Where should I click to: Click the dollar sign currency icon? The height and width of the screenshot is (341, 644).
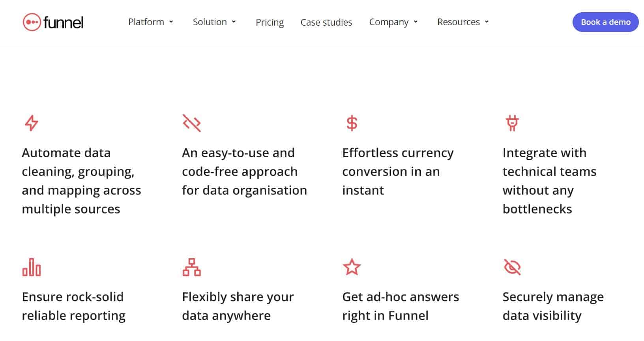352,123
